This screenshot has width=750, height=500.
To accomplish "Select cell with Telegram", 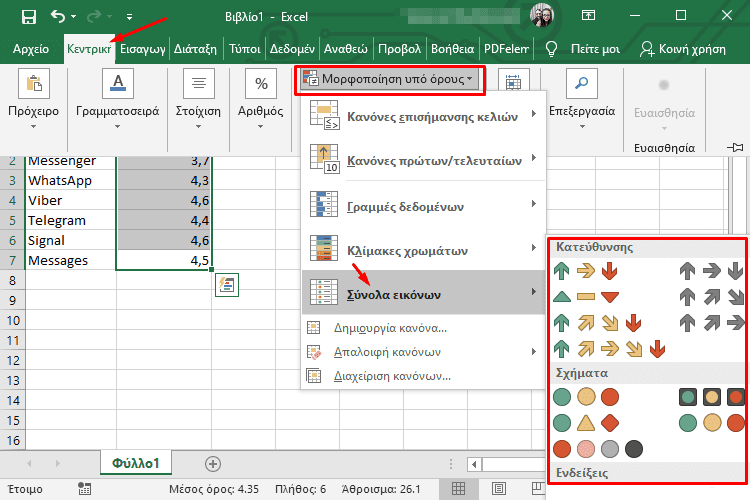I will [x=70, y=221].
